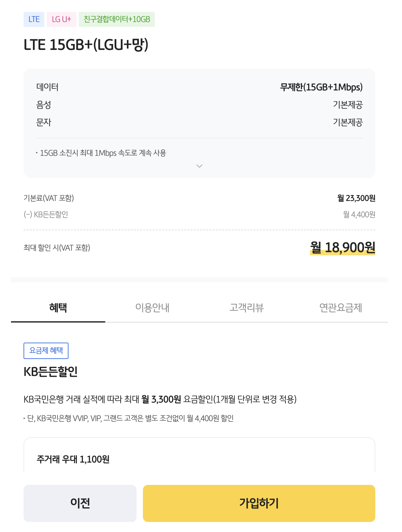Click the 이전 button

80,503
